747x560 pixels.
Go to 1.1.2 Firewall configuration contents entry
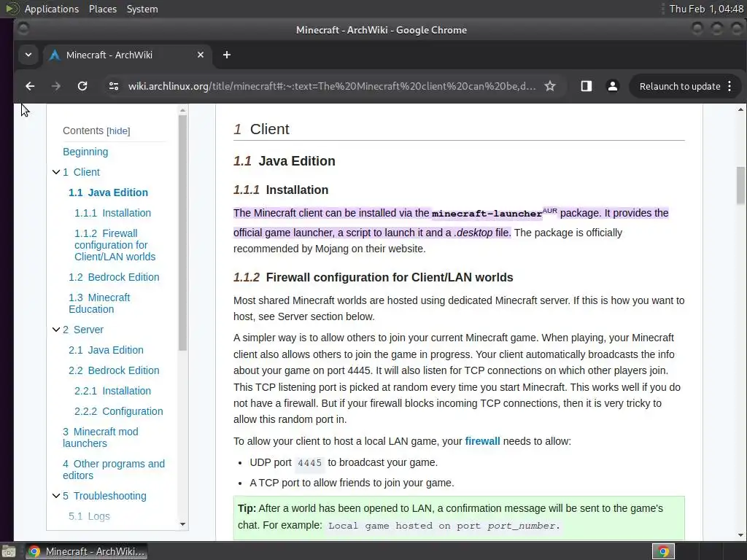[x=115, y=245]
